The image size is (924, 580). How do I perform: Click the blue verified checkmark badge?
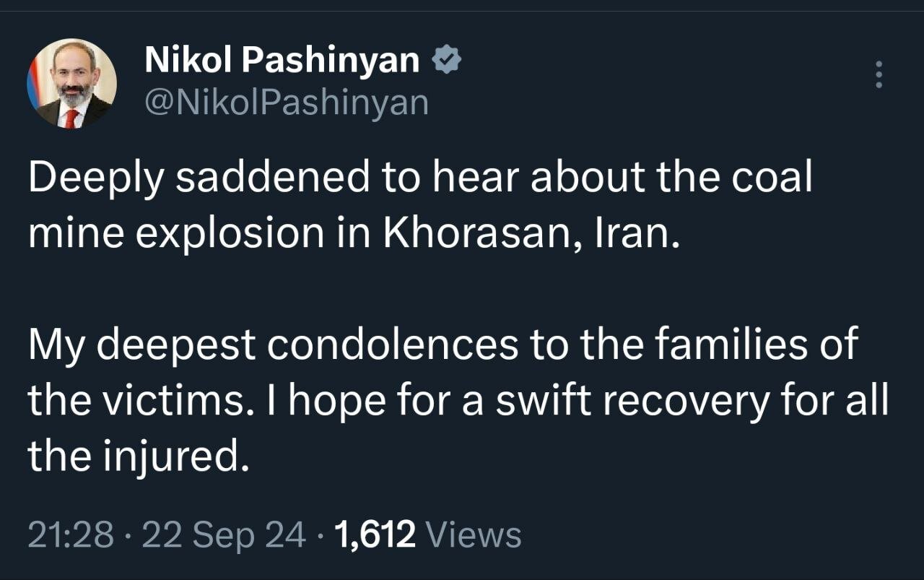click(x=447, y=61)
